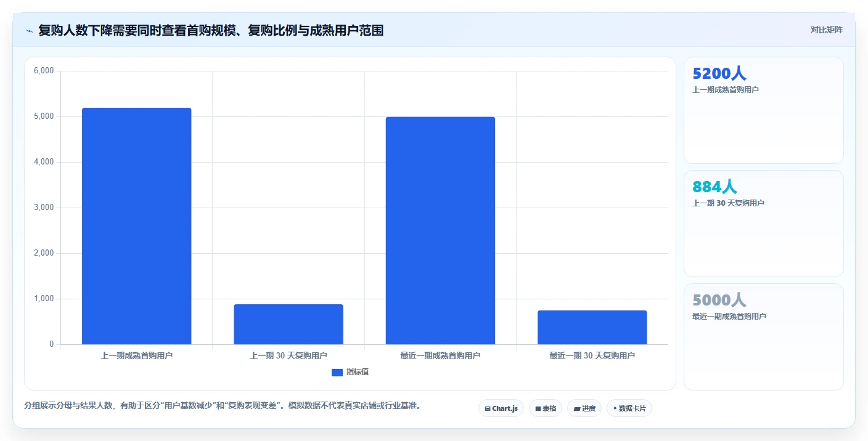The height and width of the screenshot is (441, 868).
Task: Click the 指标值 legend text
Action: click(x=358, y=372)
